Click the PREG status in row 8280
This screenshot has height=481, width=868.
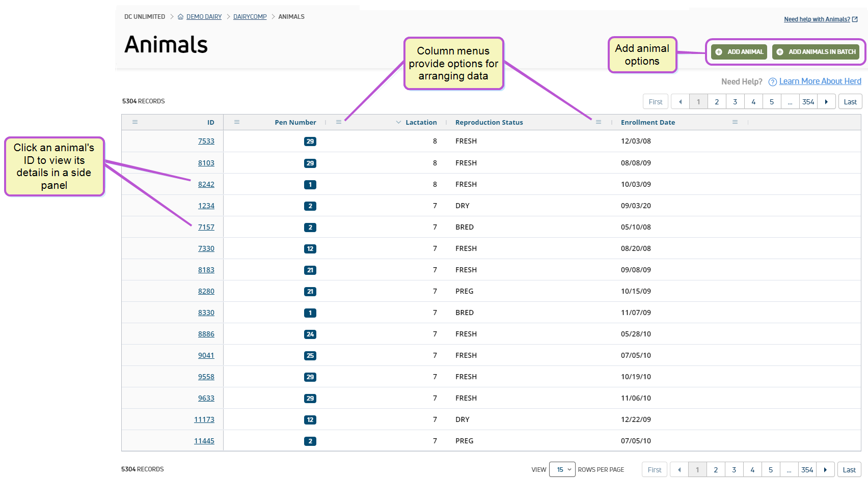[x=465, y=292]
